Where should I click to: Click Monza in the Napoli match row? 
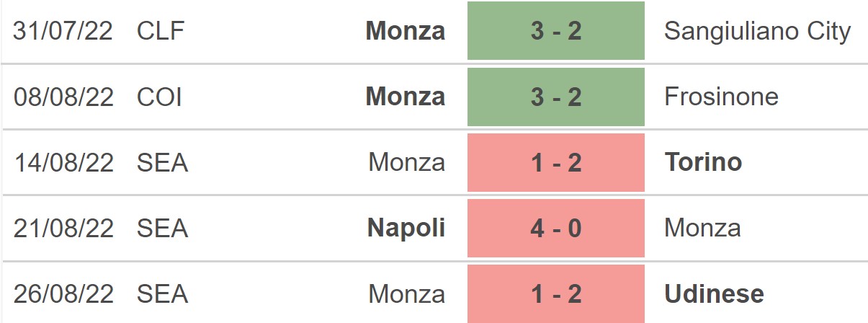point(702,228)
